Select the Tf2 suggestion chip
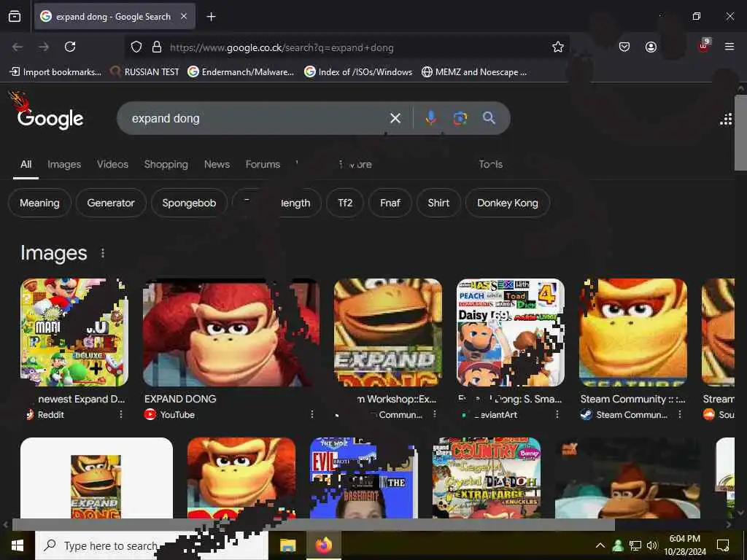Image resolution: width=747 pixels, height=560 pixels. (345, 203)
